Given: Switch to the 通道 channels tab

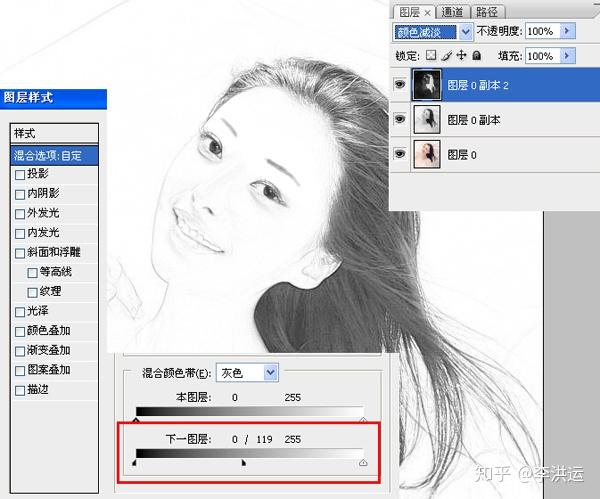Looking at the screenshot, I should [452, 13].
